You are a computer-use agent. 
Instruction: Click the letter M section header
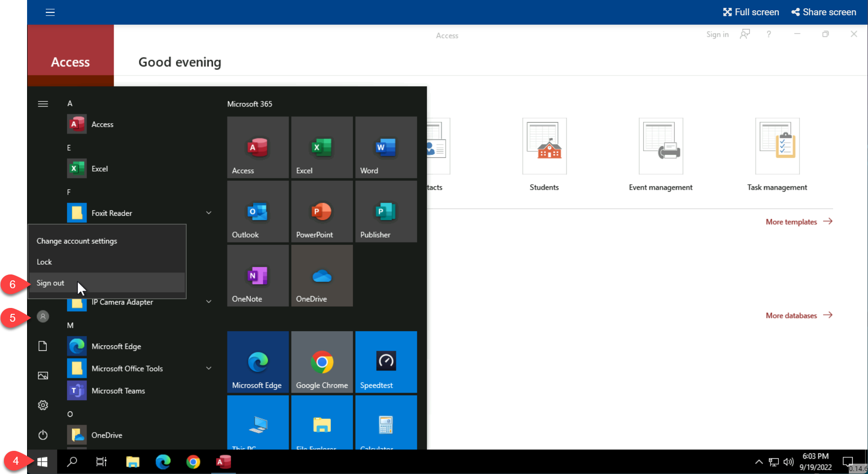(x=70, y=325)
